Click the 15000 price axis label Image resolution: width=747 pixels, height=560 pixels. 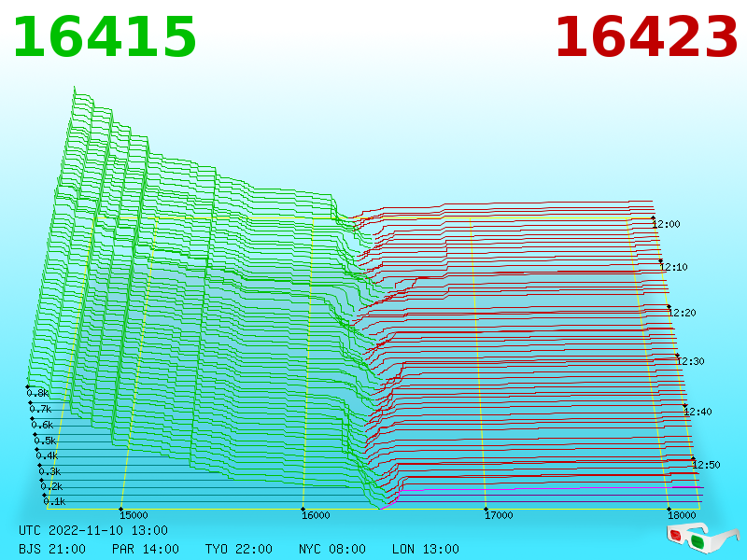134,515
